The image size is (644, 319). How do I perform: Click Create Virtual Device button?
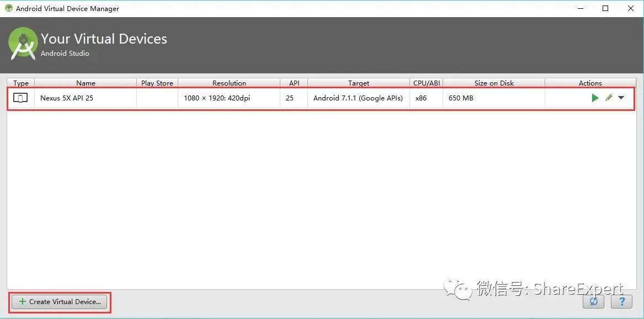59,302
